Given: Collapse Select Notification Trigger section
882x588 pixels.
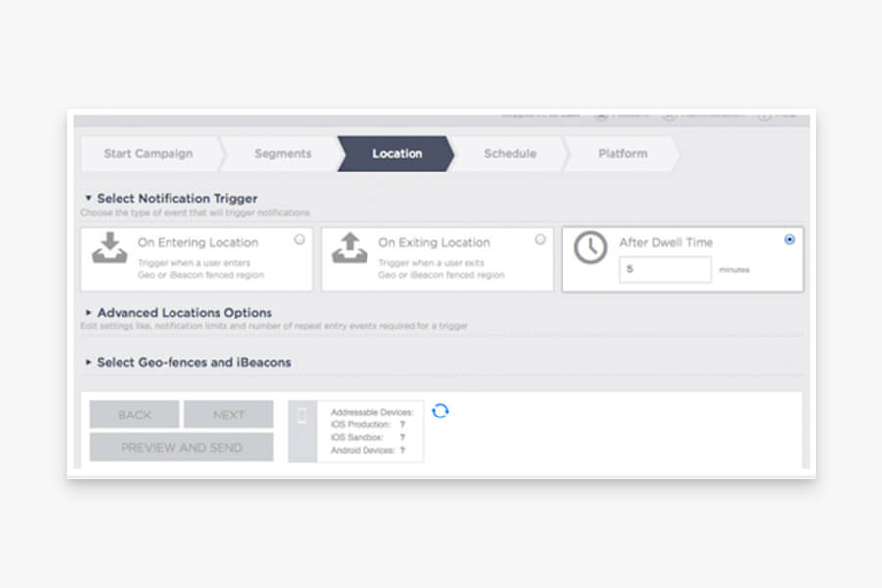Looking at the screenshot, I should pos(88,198).
